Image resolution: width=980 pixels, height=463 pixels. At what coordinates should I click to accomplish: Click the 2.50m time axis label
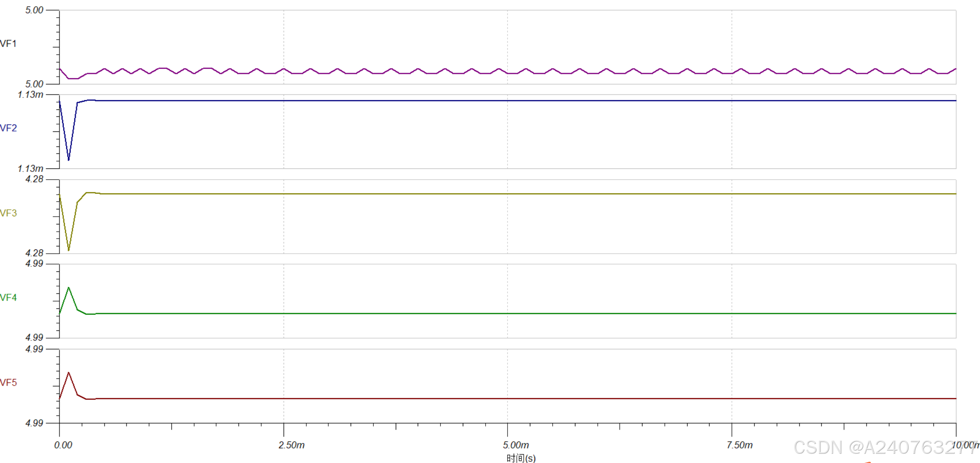click(x=291, y=445)
